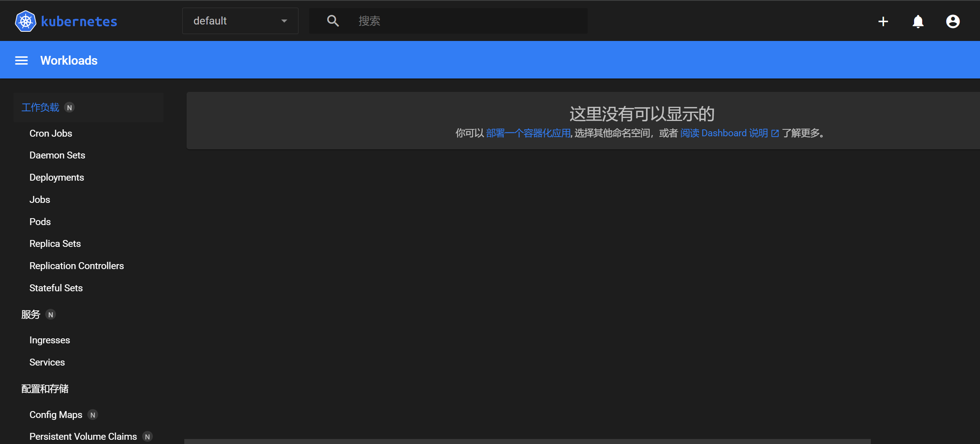The width and height of the screenshot is (980, 444).
Task: Open the default namespace dropdown
Action: pos(240,21)
